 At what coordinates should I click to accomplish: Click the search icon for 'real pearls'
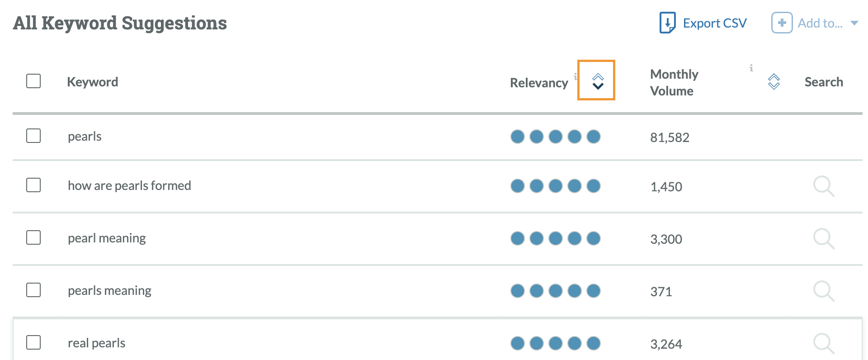823,343
